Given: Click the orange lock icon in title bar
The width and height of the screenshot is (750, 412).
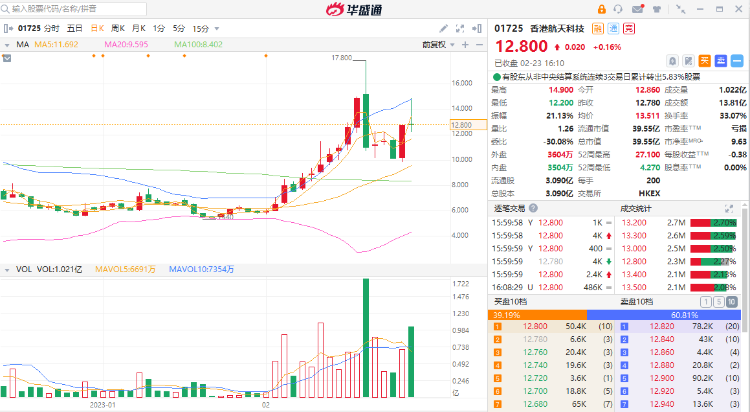Looking at the screenshot, I should coord(602,9).
